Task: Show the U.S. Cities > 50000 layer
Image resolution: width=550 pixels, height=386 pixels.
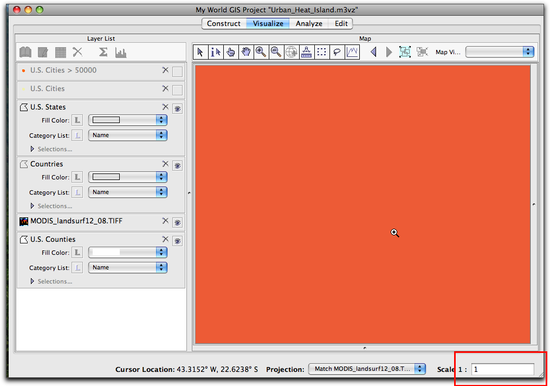Action: (177, 72)
